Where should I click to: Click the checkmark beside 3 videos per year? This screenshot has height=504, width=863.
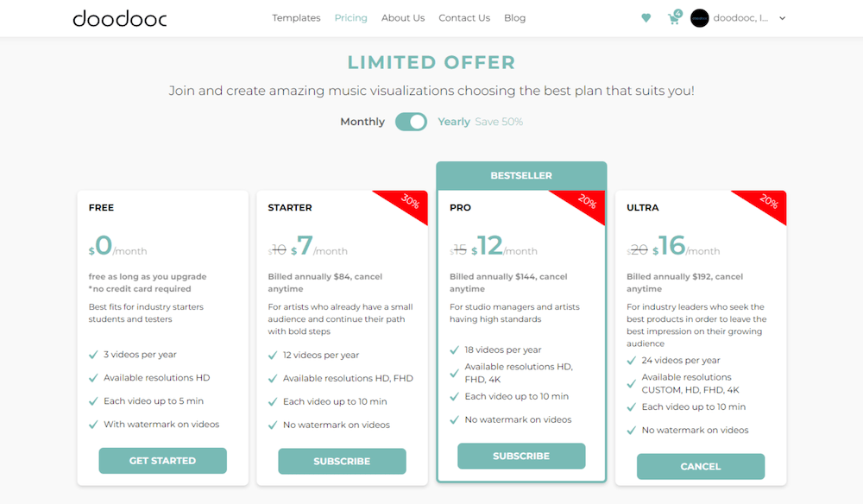[93, 355]
